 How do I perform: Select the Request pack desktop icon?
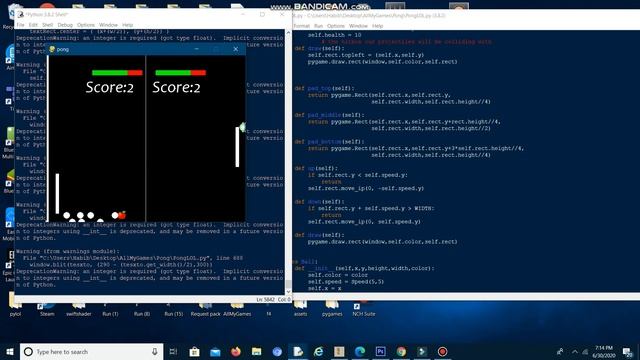205,309
